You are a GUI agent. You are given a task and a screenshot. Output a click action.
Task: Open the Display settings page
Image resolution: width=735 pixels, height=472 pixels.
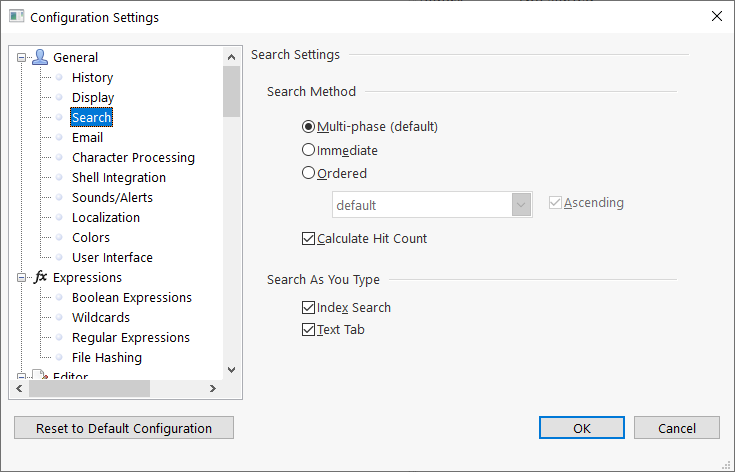pos(93,97)
